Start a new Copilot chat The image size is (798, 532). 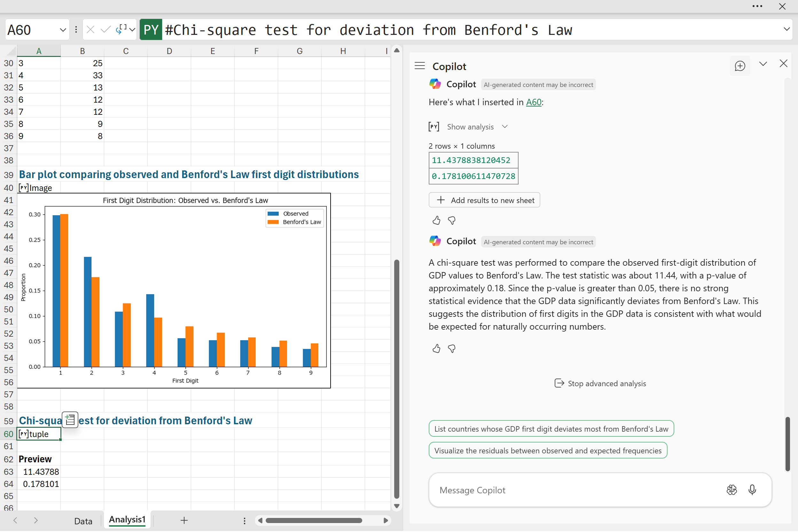pos(739,66)
